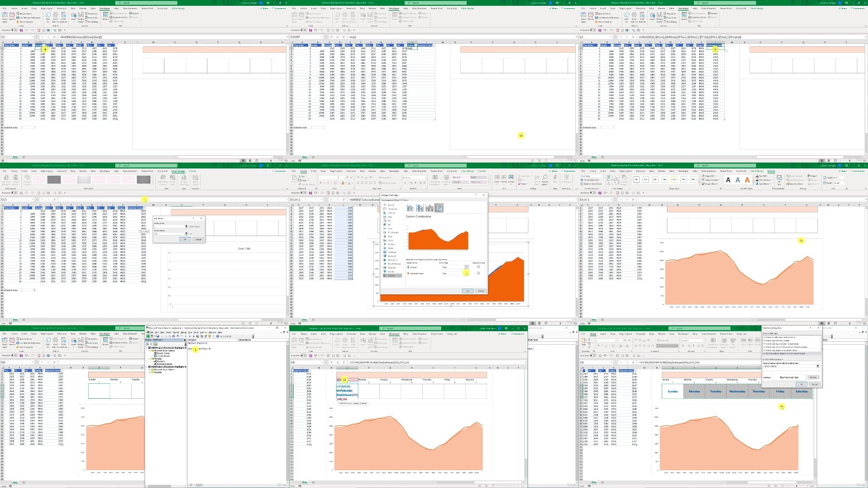
Task: Open Tools menu in VBA editor
Action: pos(196,333)
